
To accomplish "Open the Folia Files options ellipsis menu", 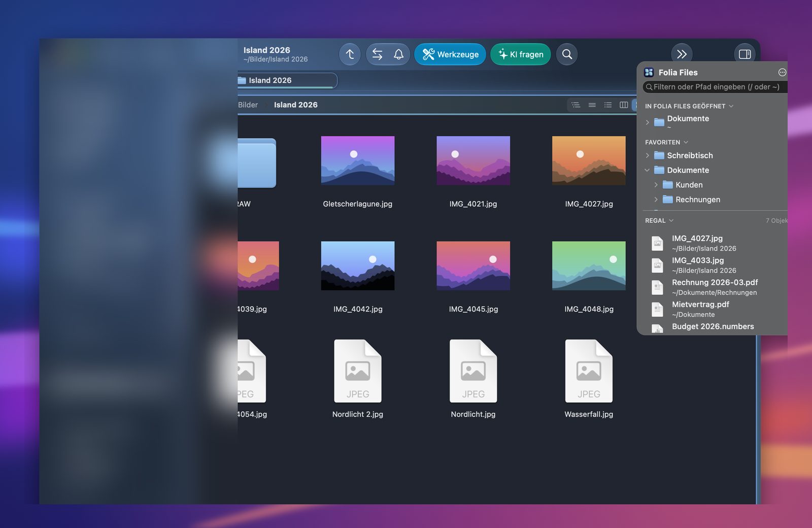I will 782,72.
